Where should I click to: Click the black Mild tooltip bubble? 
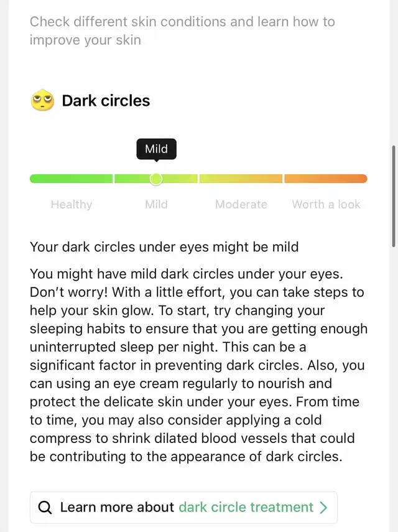click(x=156, y=149)
